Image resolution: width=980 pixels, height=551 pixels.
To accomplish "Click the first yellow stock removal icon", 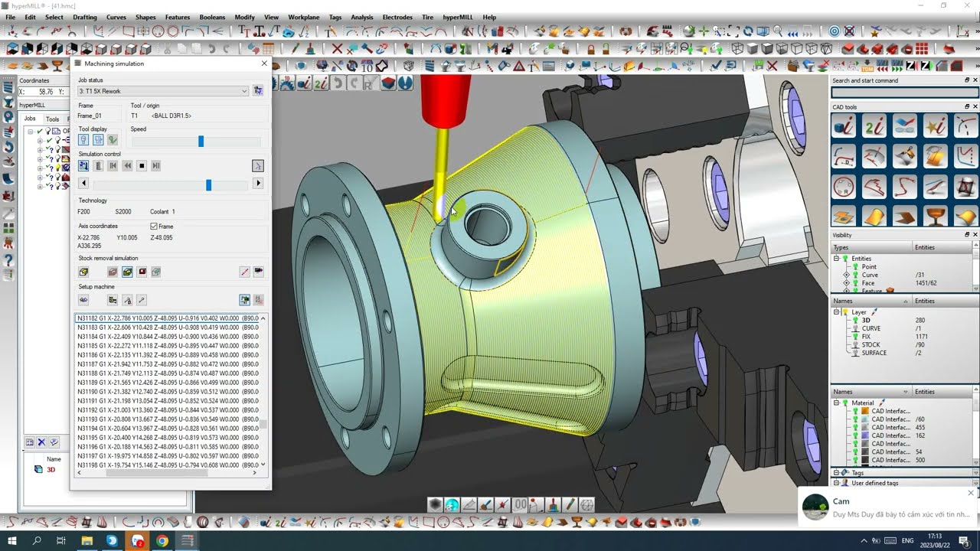I will [x=83, y=272].
